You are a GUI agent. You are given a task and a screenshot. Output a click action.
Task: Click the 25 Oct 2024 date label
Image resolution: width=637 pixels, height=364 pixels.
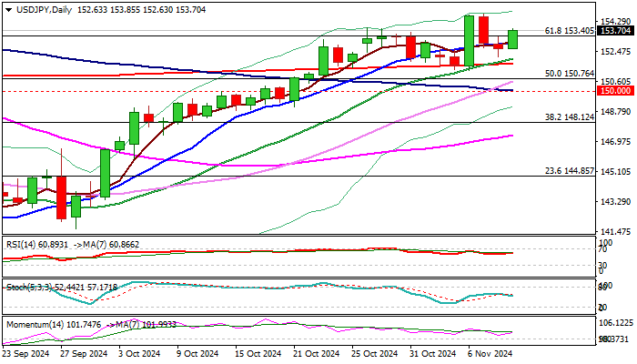[x=373, y=353]
